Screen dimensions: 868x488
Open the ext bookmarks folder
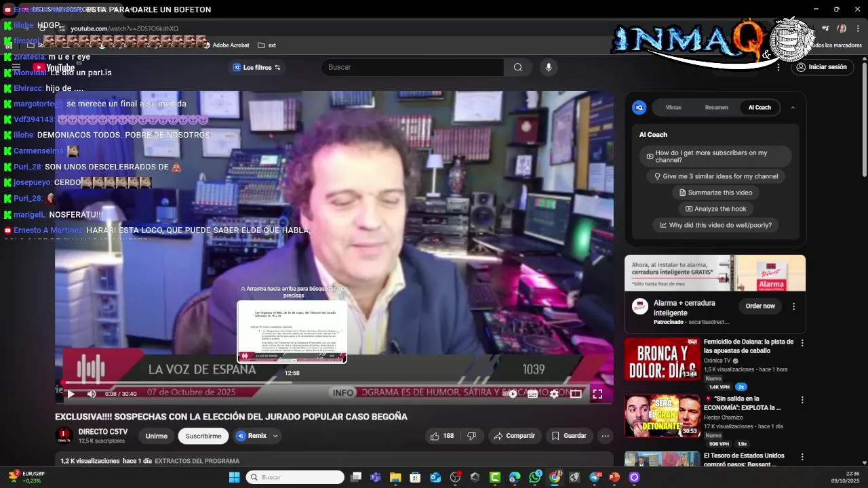267,45
